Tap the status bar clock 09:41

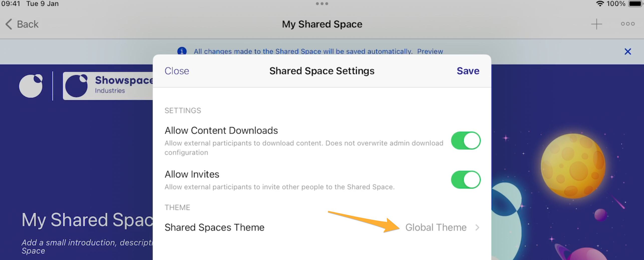pos(11,4)
